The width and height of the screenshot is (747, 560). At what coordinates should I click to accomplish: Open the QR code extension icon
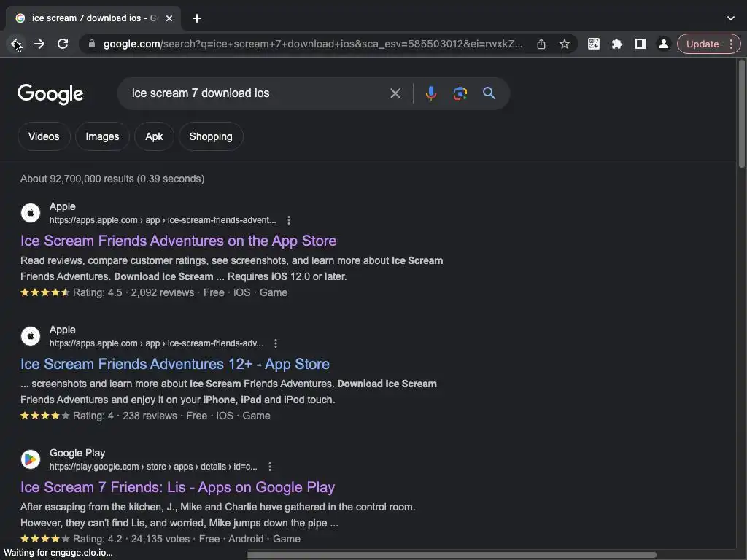[594, 44]
